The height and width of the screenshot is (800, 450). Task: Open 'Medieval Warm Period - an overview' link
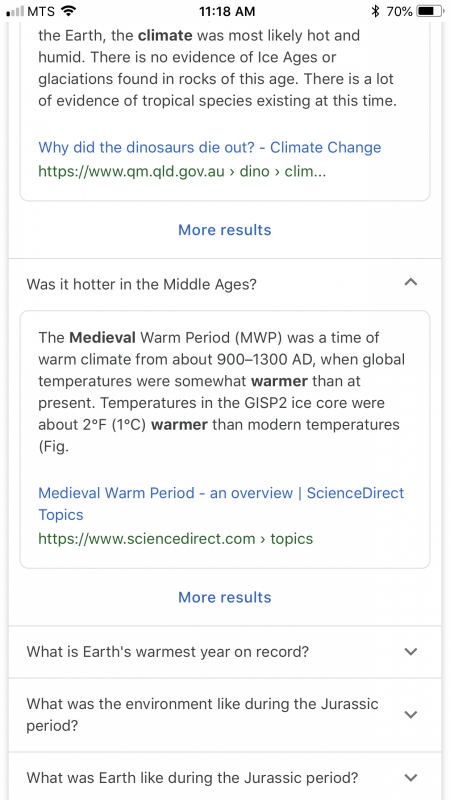(x=221, y=504)
